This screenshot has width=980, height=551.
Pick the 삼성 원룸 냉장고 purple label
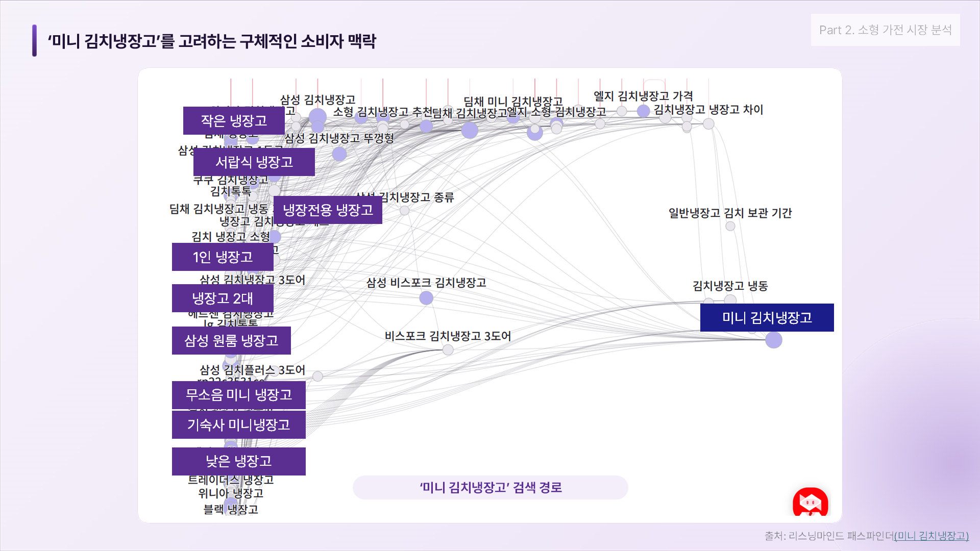click(x=231, y=340)
